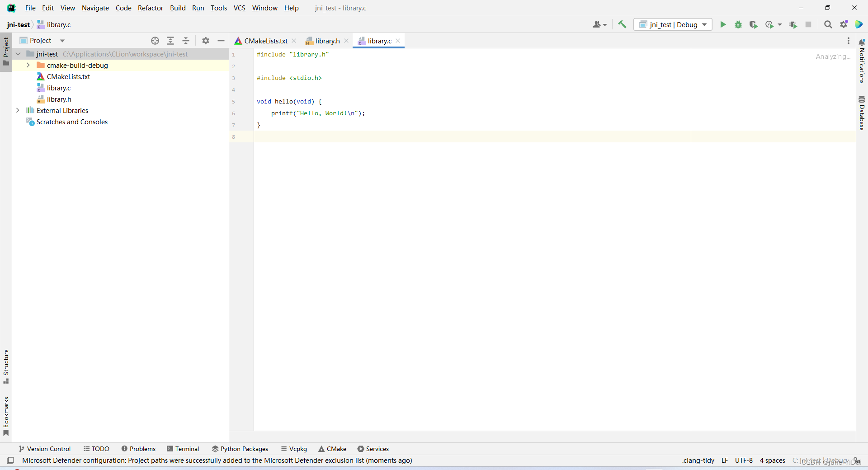Click the Build hammer icon
Viewport: 868px width, 470px height.
coord(622,24)
